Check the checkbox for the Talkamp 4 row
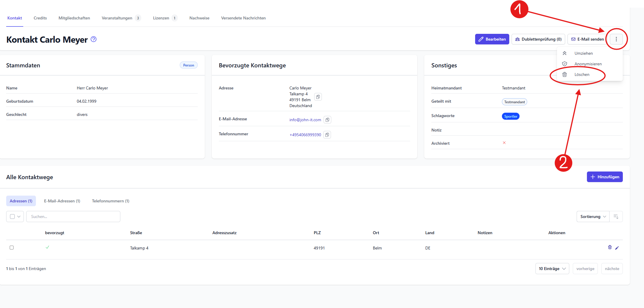The image size is (644, 308). tap(12, 247)
